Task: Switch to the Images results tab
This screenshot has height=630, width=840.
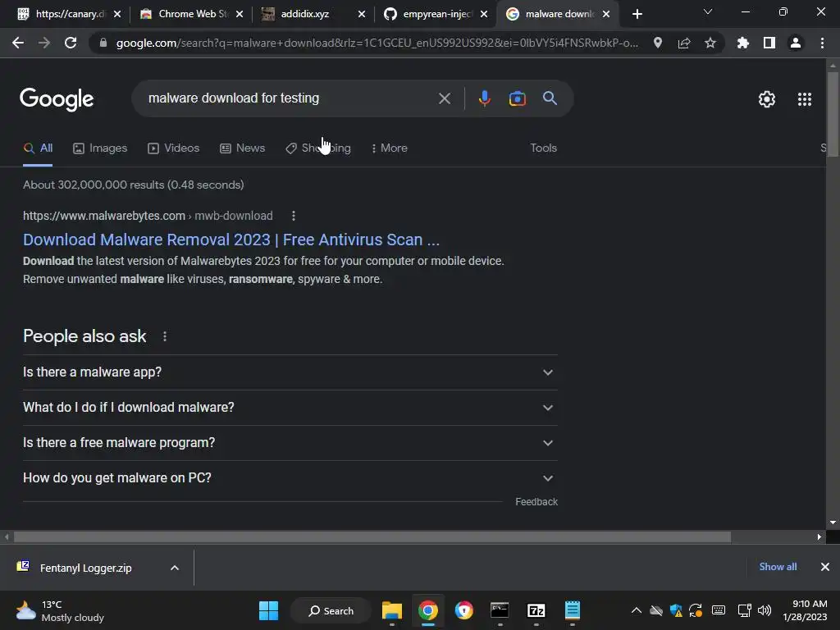Action: click(x=100, y=148)
